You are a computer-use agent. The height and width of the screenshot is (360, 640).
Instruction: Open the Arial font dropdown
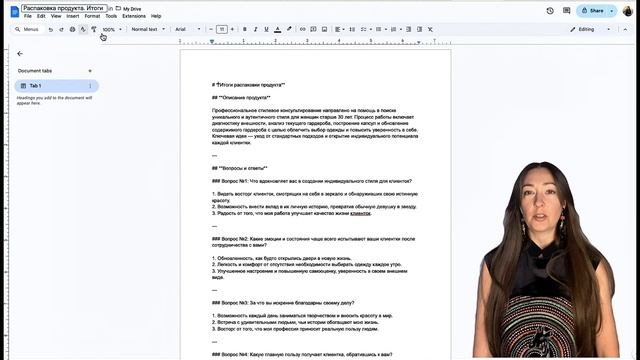point(188,29)
